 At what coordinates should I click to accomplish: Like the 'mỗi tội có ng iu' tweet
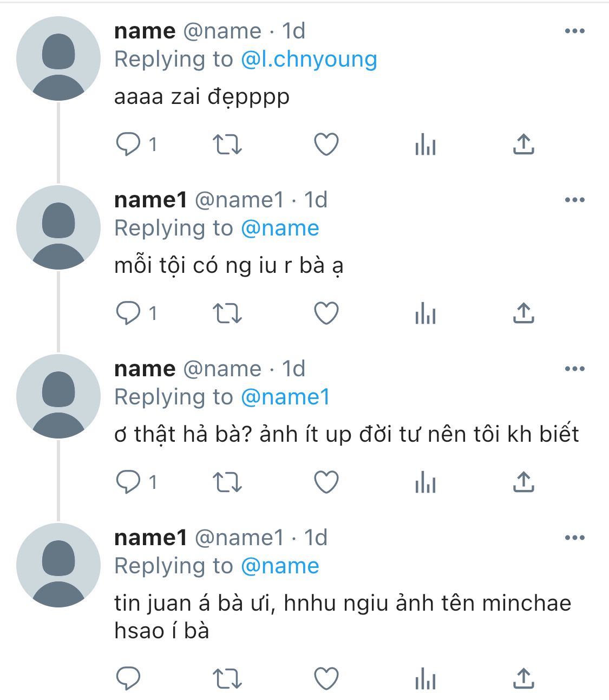pyautogui.click(x=326, y=313)
